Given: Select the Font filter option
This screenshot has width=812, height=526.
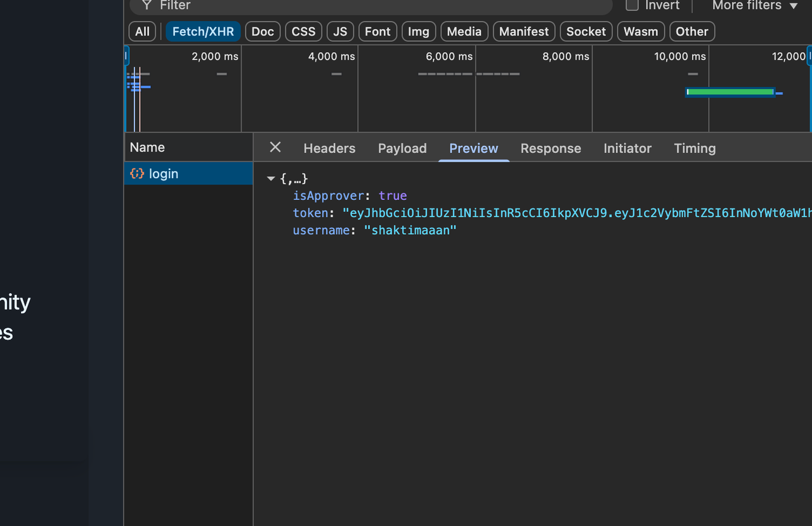Looking at the screenshot, I should coord(377,31).
